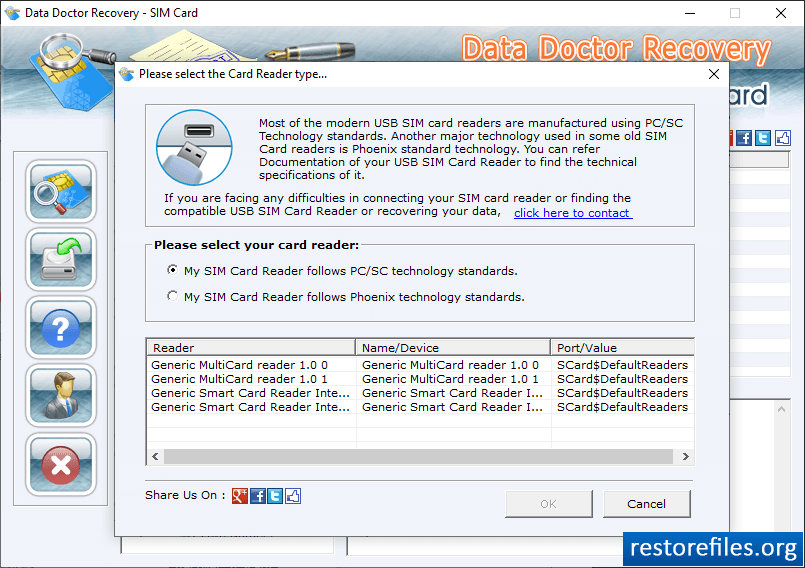Click thumbs-up like icon in dialog

click(293, 496)
